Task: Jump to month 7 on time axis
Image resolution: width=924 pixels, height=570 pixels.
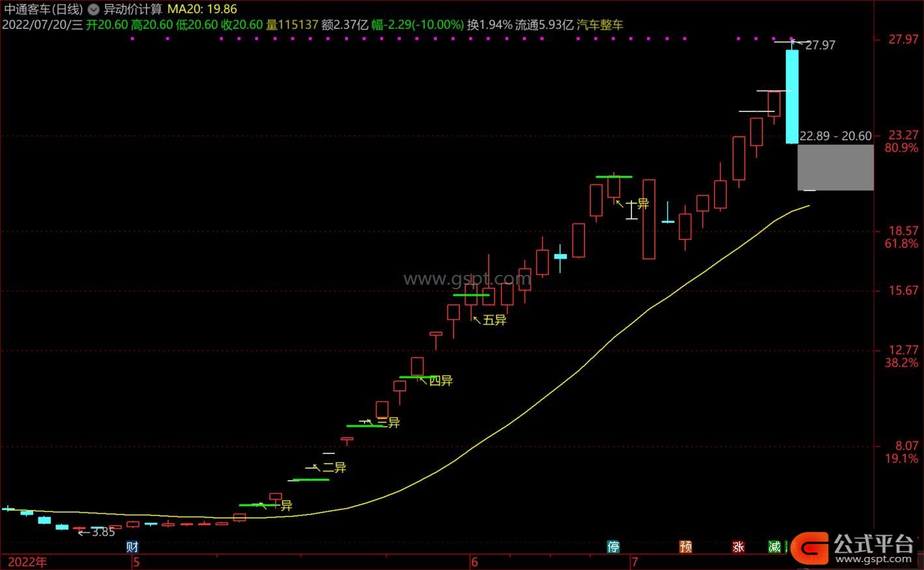Action: [x=634, y=562]
